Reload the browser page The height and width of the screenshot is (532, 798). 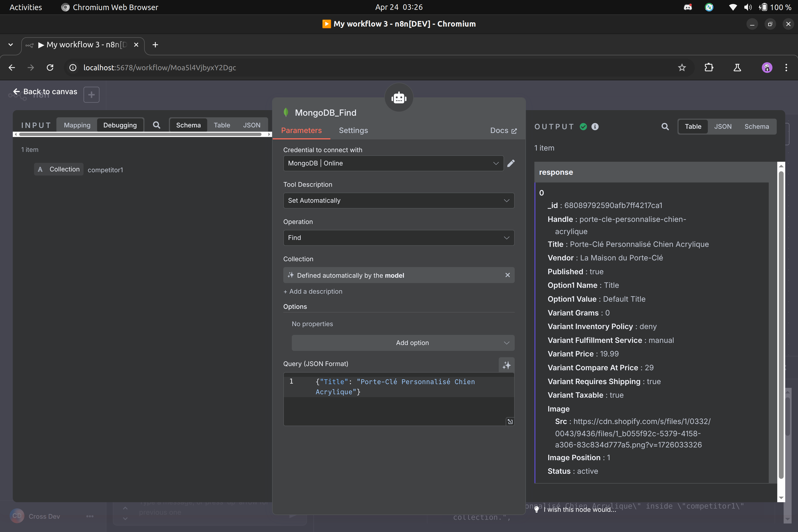[50, 68]
